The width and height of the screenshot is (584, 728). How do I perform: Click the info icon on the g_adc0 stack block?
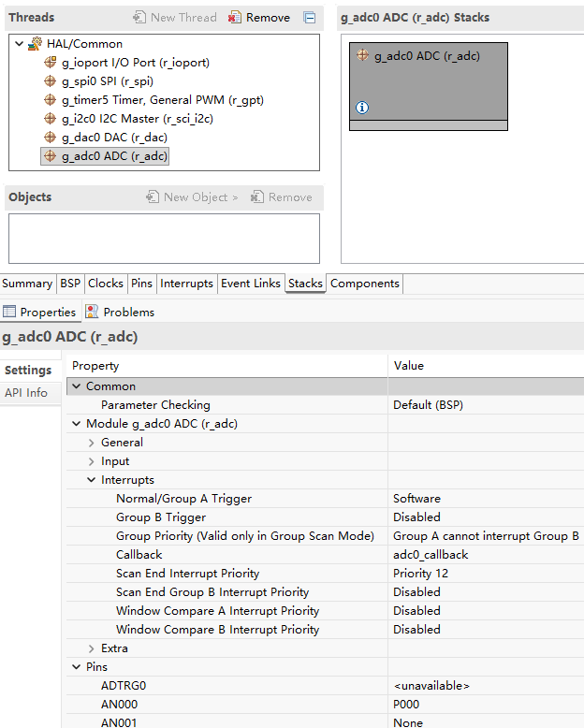click(x=362, y=108)
